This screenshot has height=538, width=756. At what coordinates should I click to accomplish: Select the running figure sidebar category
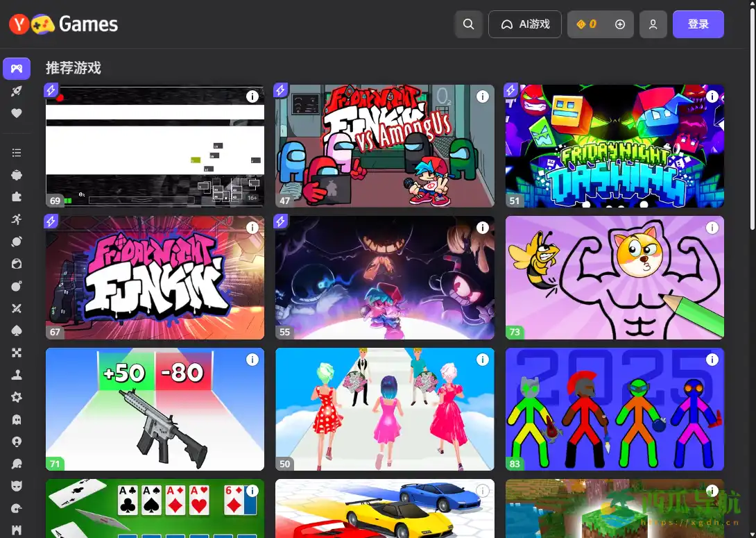click(x=17, y=219)
